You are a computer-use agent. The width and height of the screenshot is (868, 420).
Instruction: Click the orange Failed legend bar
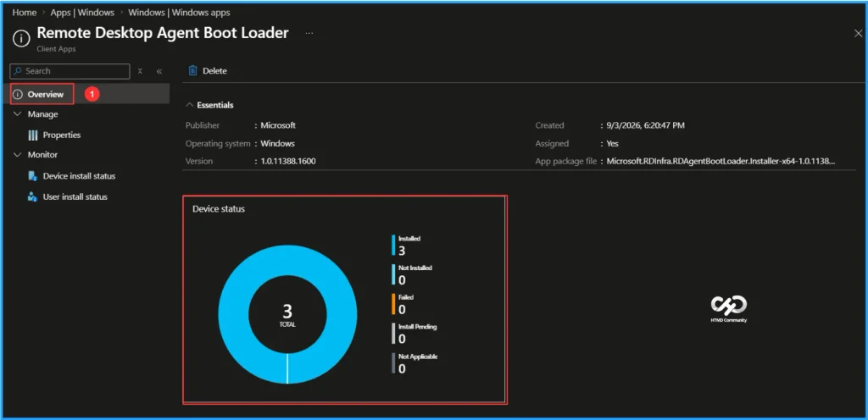(393, 304)
